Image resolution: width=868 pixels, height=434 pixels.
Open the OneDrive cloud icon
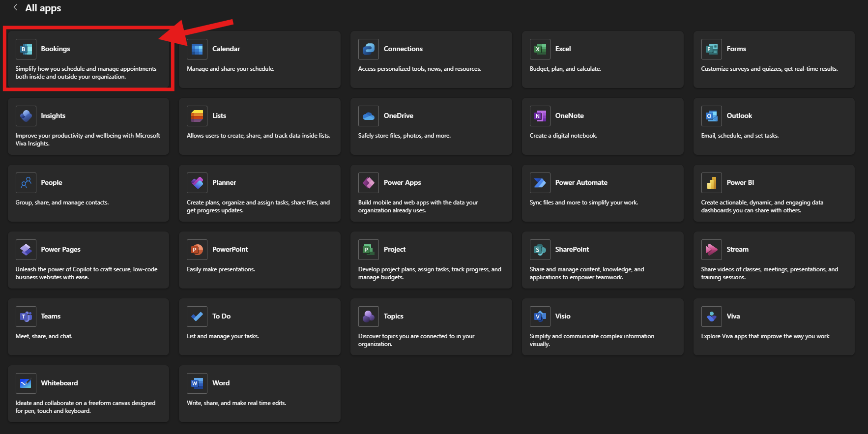pos(369,116)
